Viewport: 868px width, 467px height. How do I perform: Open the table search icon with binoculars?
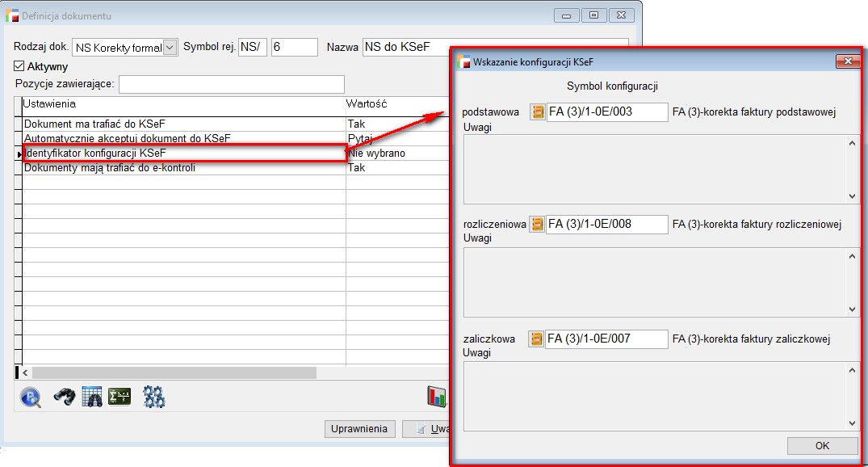92,397
